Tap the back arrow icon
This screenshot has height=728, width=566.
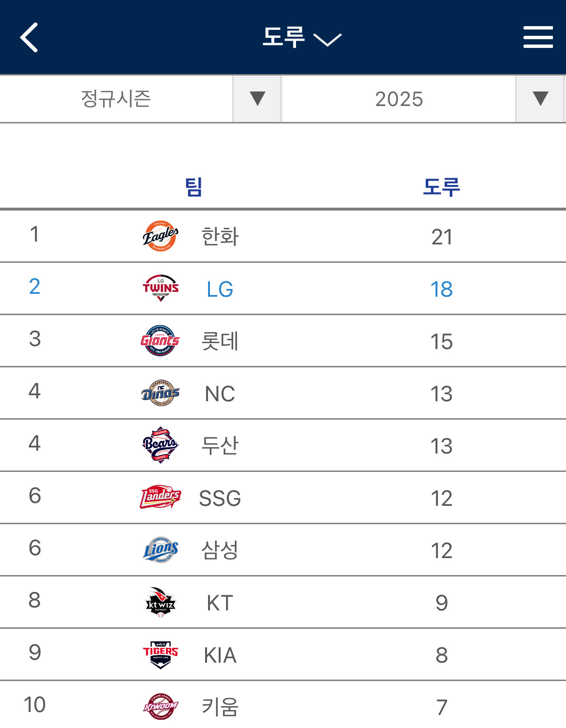click(29, 37)
